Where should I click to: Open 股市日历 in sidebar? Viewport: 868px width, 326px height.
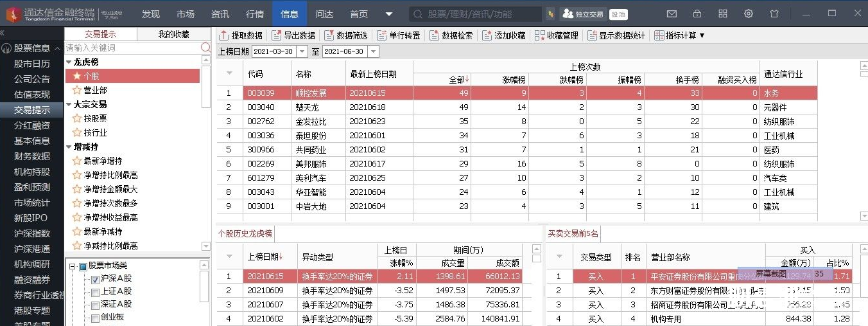tap(32, 64)
